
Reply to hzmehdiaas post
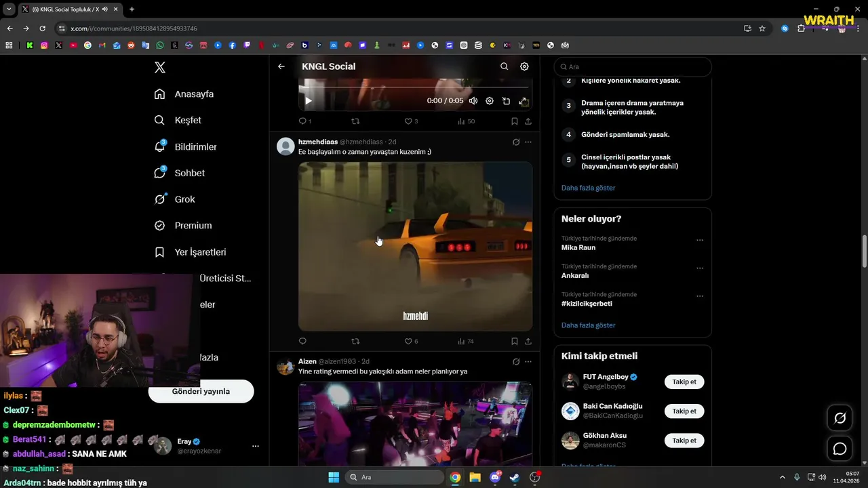point(302,341)
